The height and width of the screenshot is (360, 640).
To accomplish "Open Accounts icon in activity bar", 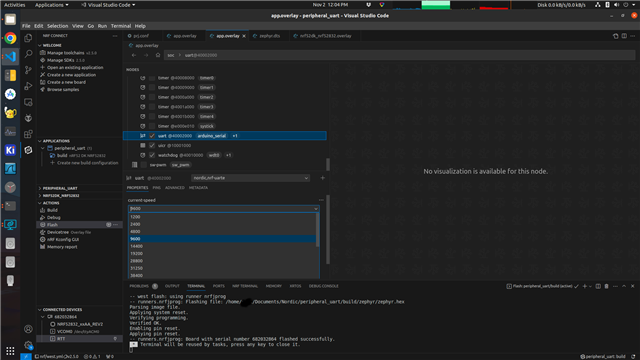I will [x=28, y=329].
